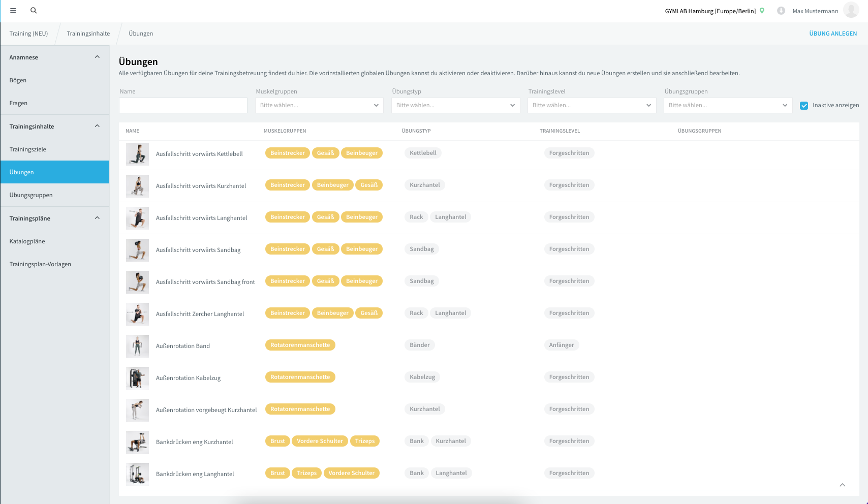Image resolution: width=868 pixels, height=504 pixels.
Task: Go to Training (NEU) breadcrumb
Action: (28, 34)
